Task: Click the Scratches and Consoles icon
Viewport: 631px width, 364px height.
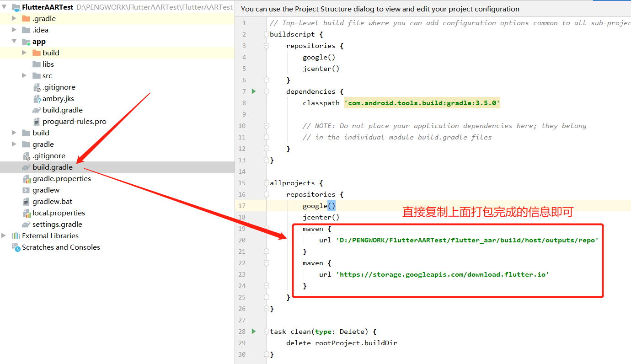Action: coord(16,247)
